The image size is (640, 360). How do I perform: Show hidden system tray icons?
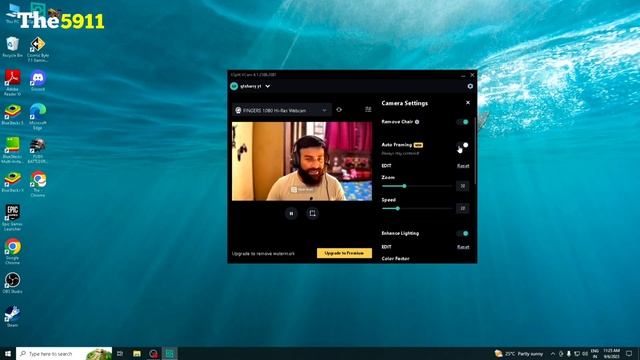pyautogui.click(x=553, y=353)
